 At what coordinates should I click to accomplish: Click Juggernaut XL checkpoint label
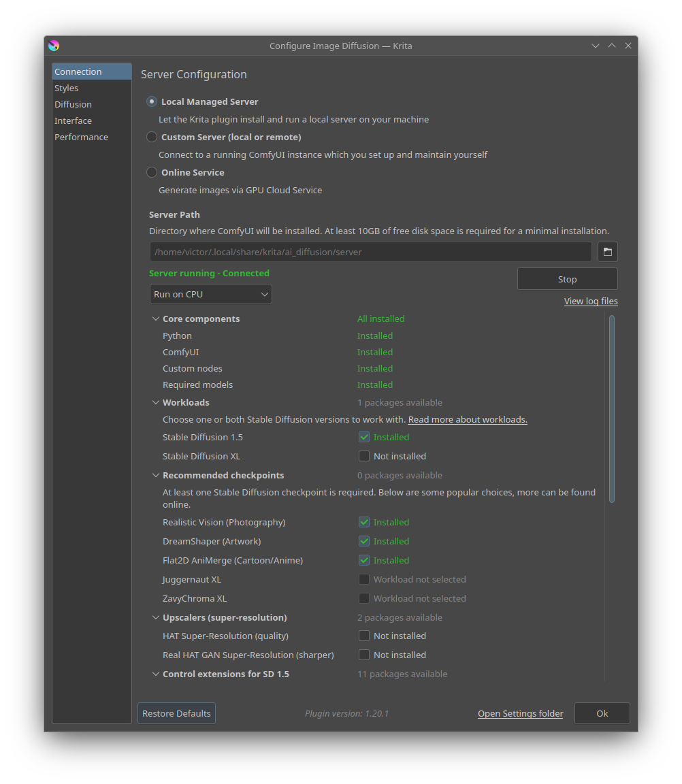pyautogui.click(x=191, y=580)
